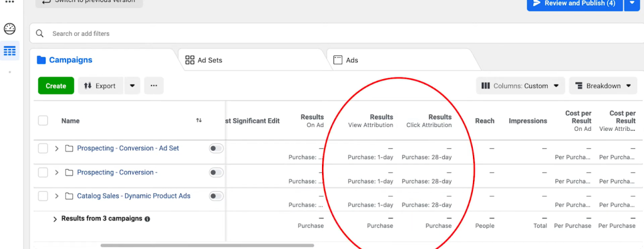Open Review and Publish dropdown arrow

(x=632, y=4)
